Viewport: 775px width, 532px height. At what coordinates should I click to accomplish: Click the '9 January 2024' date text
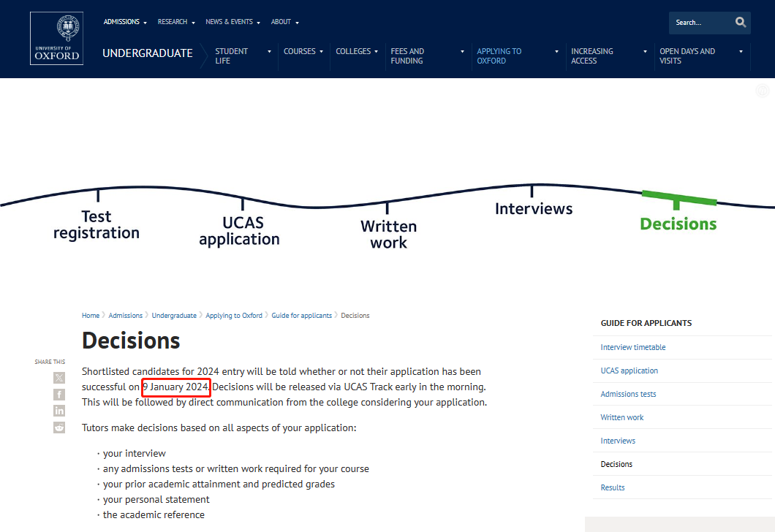tap(176, 387)
